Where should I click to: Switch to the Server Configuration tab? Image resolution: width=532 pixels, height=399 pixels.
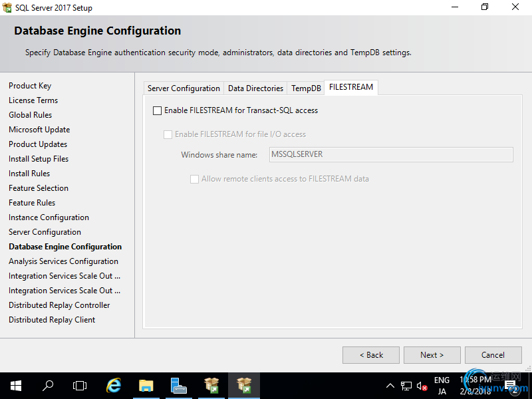coord(184,88)
